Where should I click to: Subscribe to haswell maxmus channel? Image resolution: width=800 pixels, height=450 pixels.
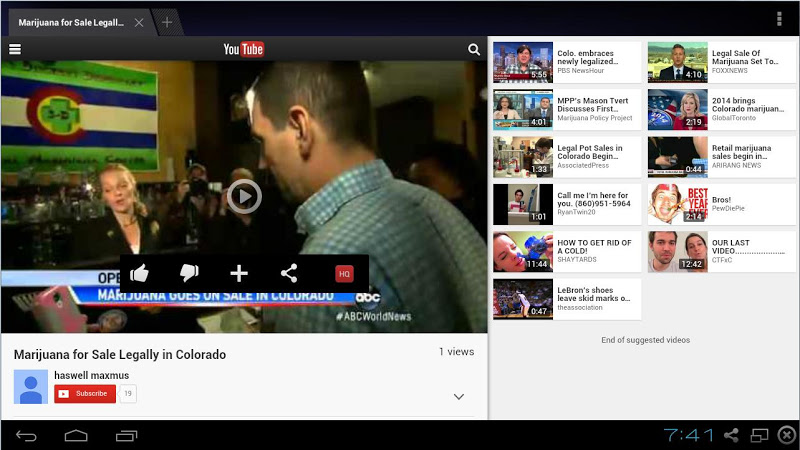tap(85, 393)
